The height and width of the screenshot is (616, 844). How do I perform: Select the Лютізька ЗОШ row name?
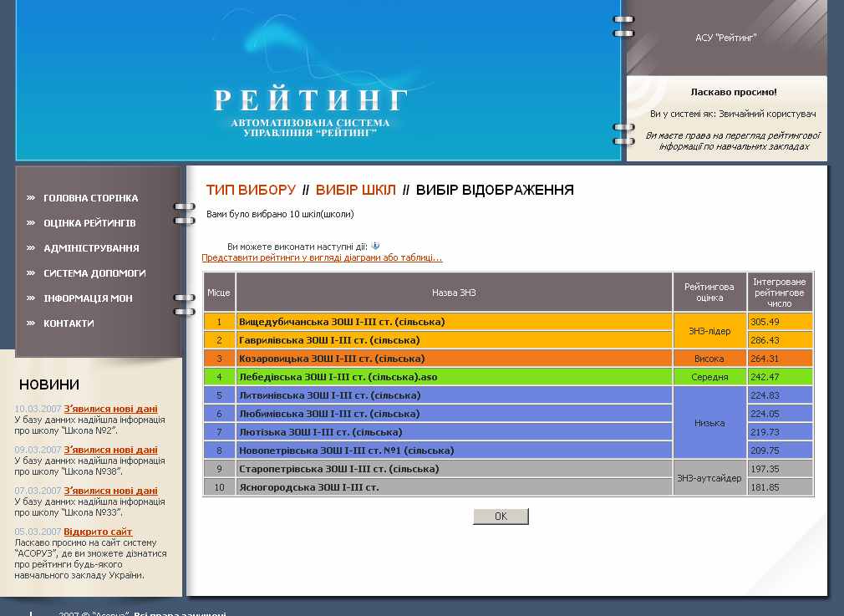(320, 432)
